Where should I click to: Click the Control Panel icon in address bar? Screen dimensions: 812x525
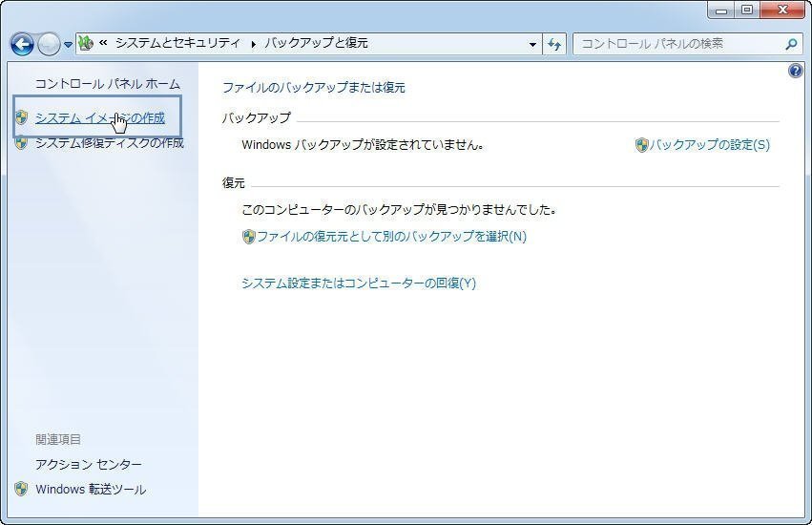[x=86, y=44]
